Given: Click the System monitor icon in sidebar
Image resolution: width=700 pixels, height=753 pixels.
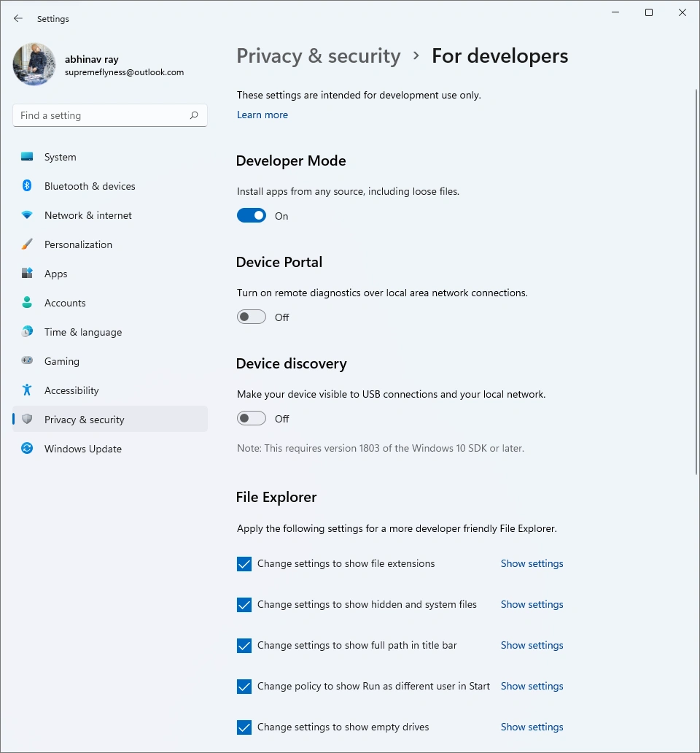Looking at the screenshot, I should [27, 157].
